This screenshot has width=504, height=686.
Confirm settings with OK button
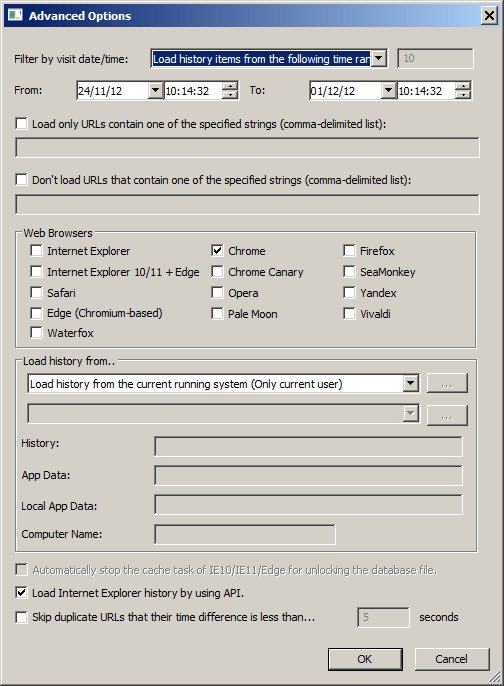click(365, 659)
